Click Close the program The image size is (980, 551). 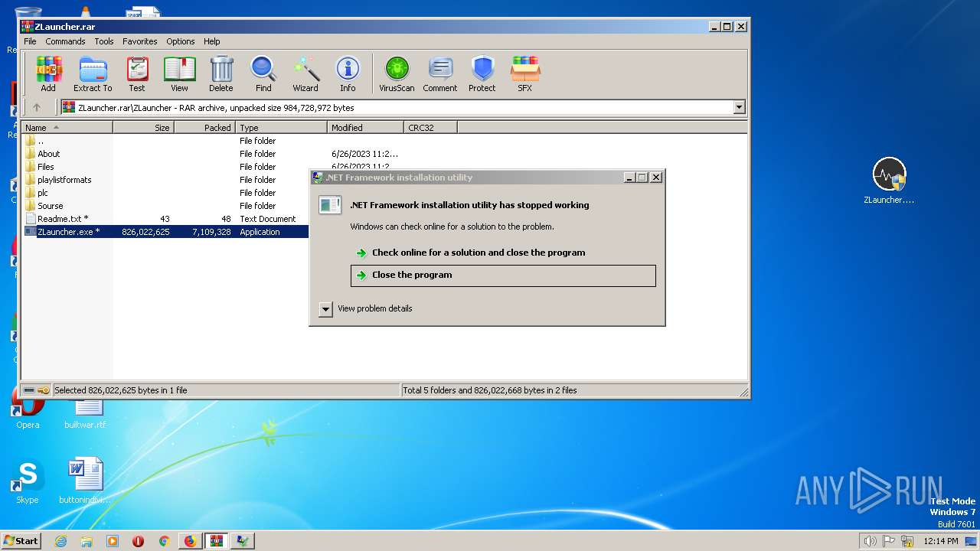pos(503,275)
